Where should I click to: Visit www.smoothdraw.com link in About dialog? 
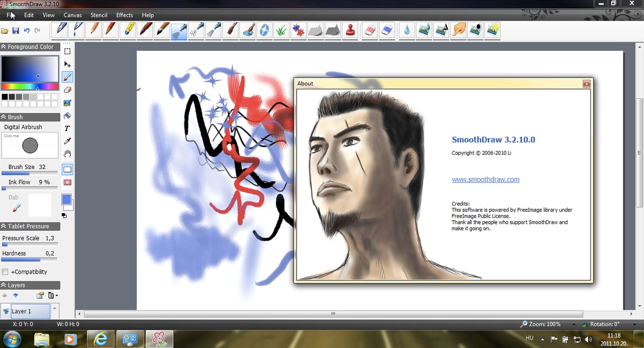[x=486, y=180]
